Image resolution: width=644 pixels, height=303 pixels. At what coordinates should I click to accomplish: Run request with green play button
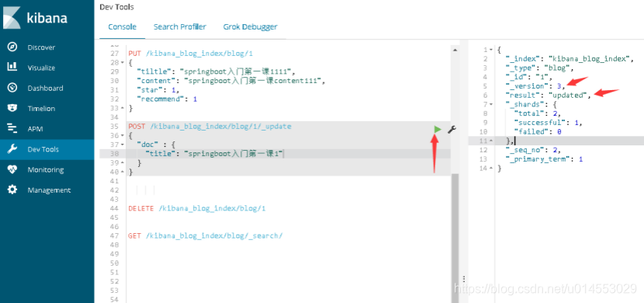click(438, 130)
